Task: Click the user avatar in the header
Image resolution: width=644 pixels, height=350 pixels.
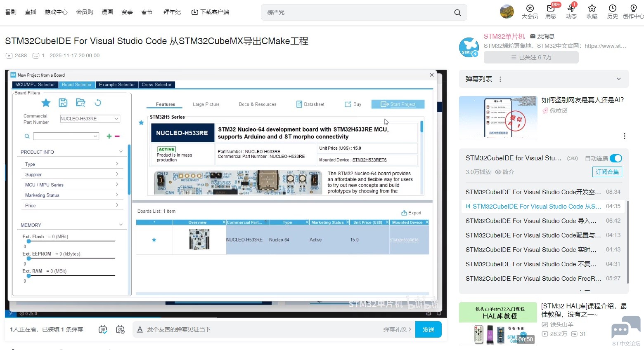Action: tap(507, 12)
